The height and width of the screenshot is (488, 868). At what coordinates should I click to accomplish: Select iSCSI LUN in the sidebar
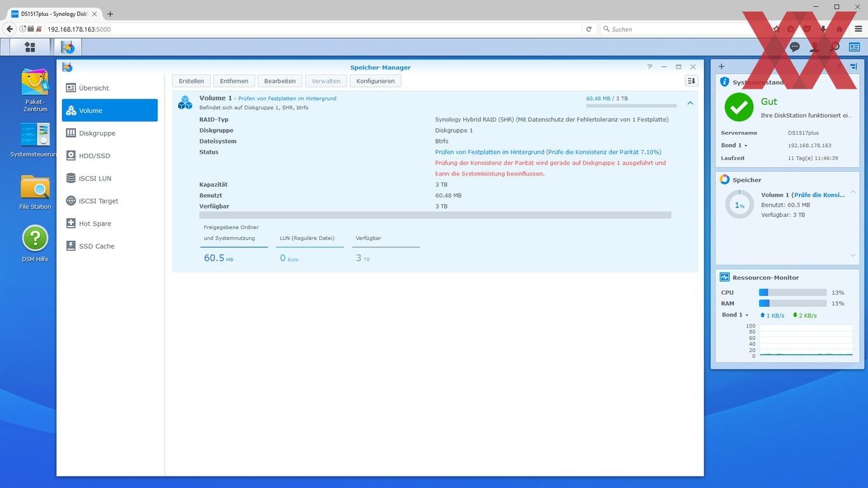point(110,179)
